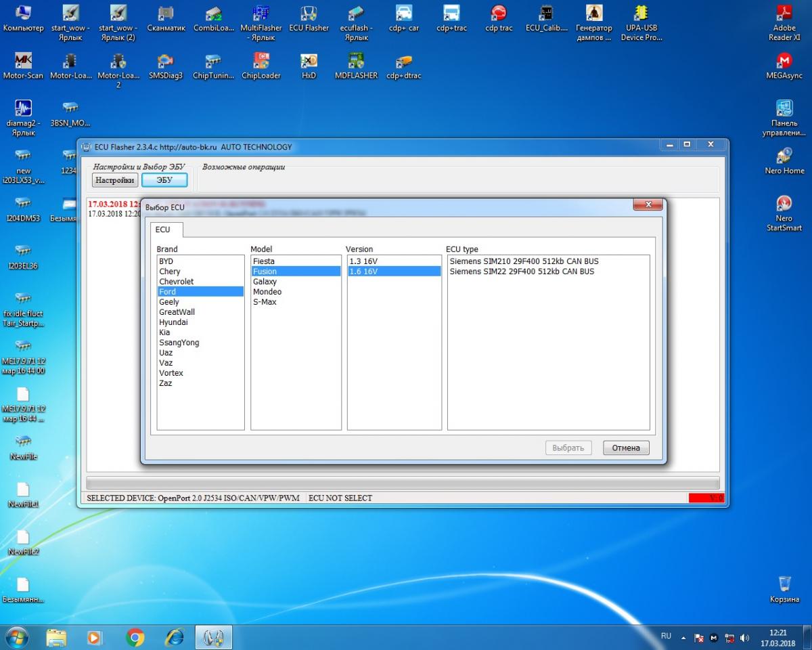Click the Отмена button
The width and height of the screenshot is (812, 650).
click(626, 448)
